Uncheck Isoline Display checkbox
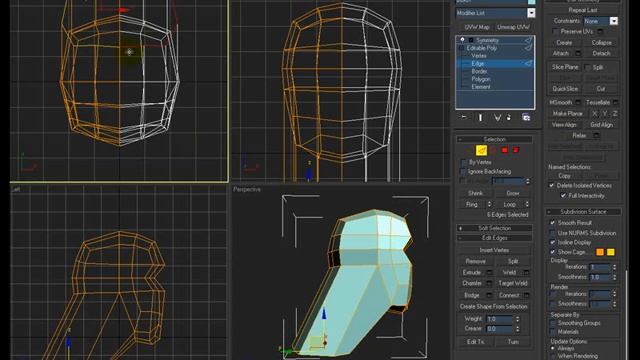640x360 pixels. [553, 242]
